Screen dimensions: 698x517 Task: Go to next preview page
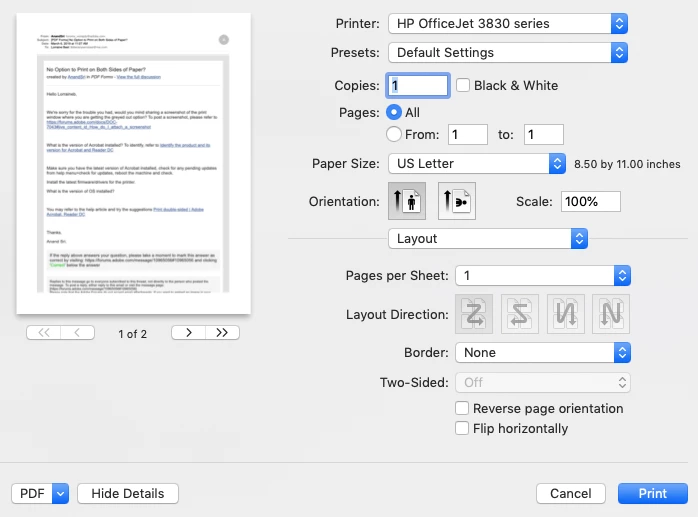click(189, 333)
